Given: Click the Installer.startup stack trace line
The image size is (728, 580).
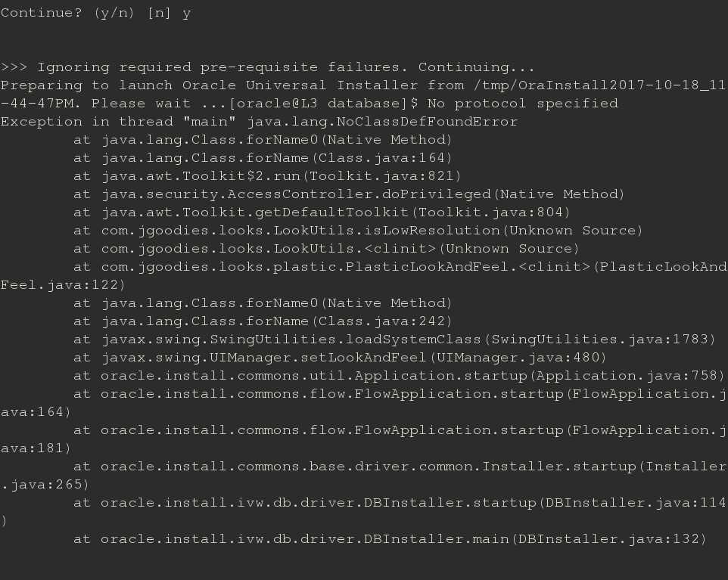Looking at the screenshot, I should pyautogui.click(x=364, y=475).
